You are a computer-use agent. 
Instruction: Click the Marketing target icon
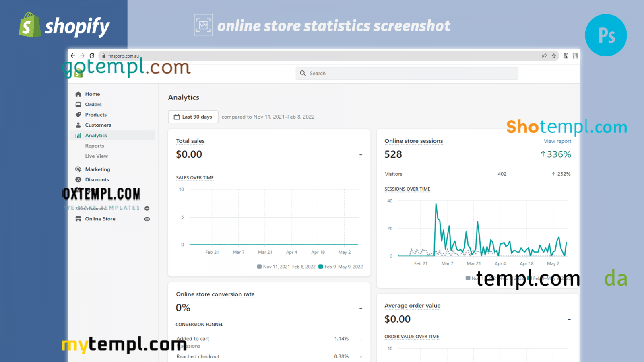pos(78,169)
